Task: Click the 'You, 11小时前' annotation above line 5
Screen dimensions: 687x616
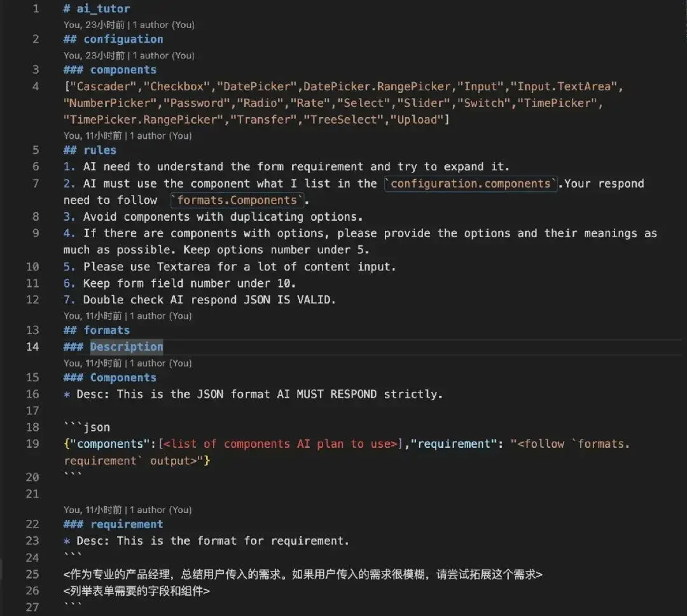Action: [x=127, y=136]
